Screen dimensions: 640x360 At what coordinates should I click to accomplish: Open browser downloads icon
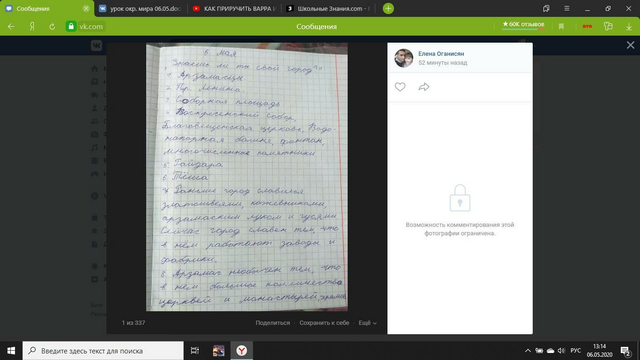coord(629,27)
